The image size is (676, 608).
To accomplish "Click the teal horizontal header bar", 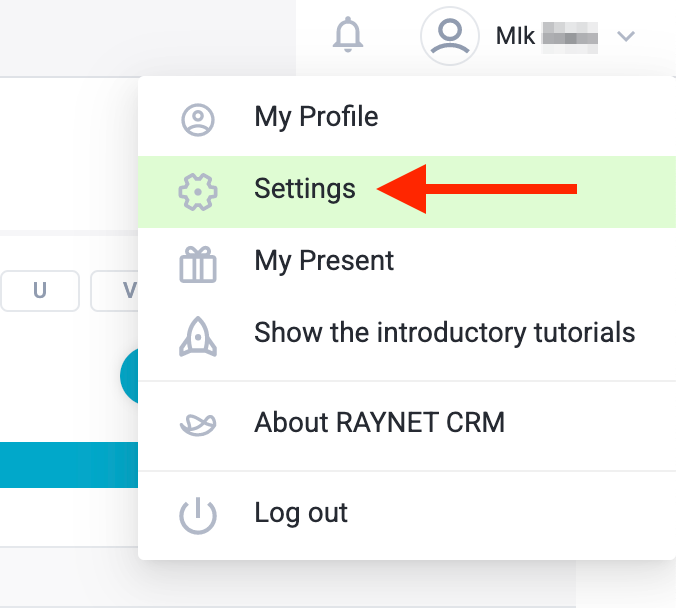I will pos(68,465).
